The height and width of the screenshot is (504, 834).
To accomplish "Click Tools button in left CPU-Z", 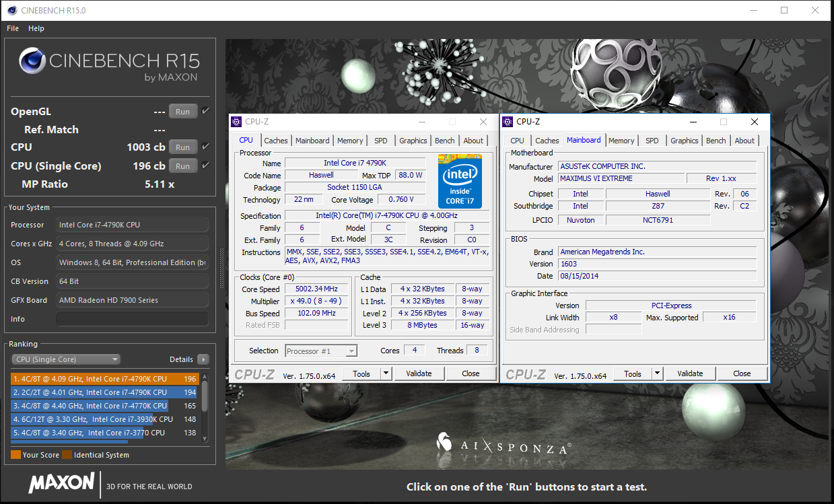I will (361, 373).
